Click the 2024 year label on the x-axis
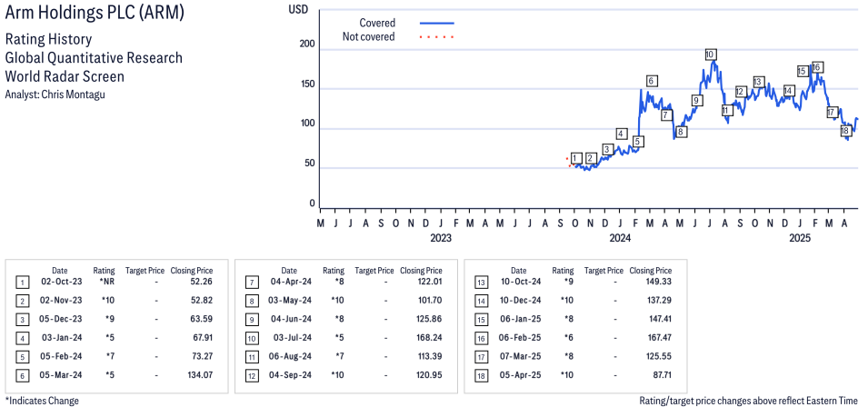This screenshot has height=407, width=868. [x=620, y=238]
